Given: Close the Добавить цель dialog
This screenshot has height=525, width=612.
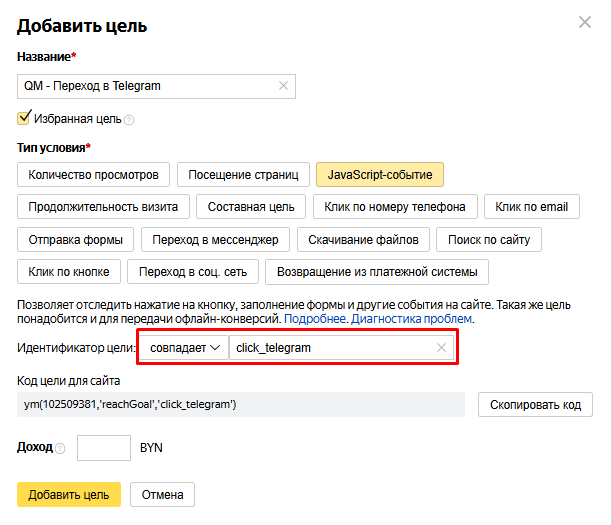Looking at the screenshot, I should (x=585, y=22).
